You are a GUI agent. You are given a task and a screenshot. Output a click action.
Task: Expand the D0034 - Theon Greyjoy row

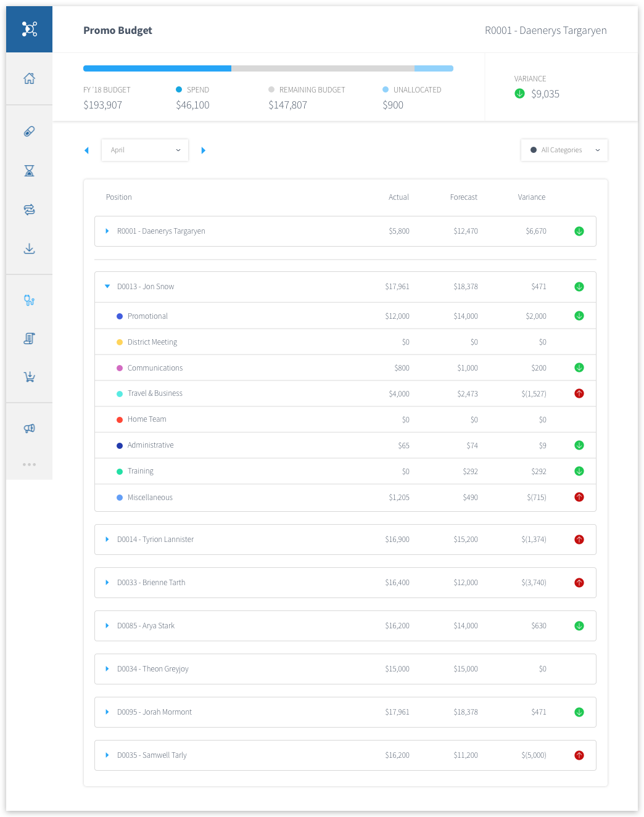click(x=107, y=669)
